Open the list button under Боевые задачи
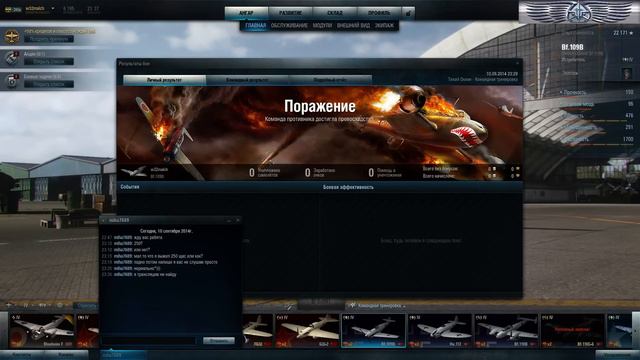The image size is (640, 360). [49, 84]
